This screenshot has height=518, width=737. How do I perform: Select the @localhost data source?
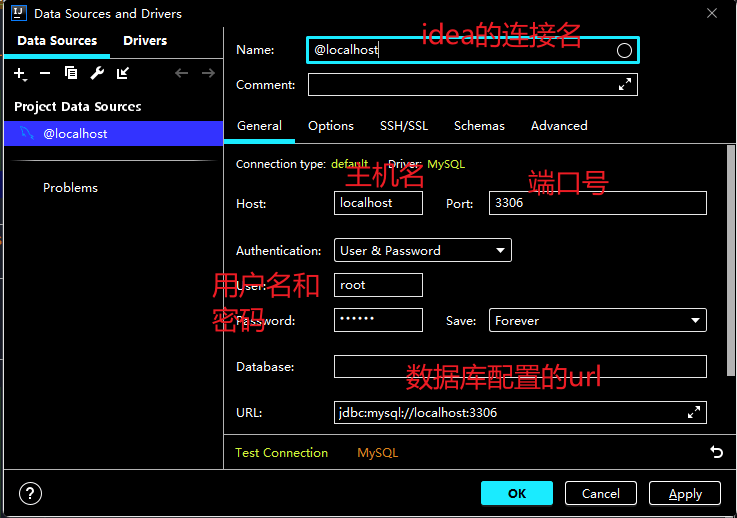[x=75, y=133]
